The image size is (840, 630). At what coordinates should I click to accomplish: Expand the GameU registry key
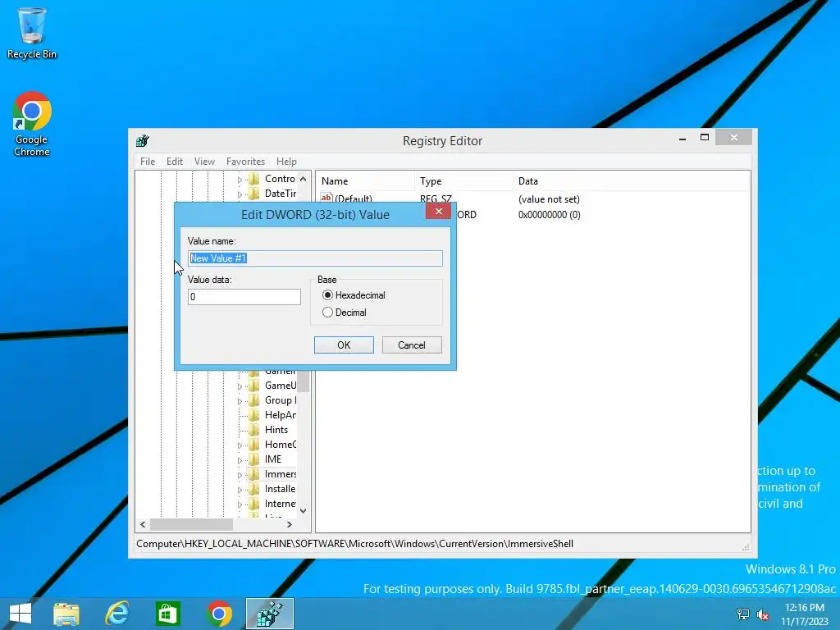click(x=240, y=386)
